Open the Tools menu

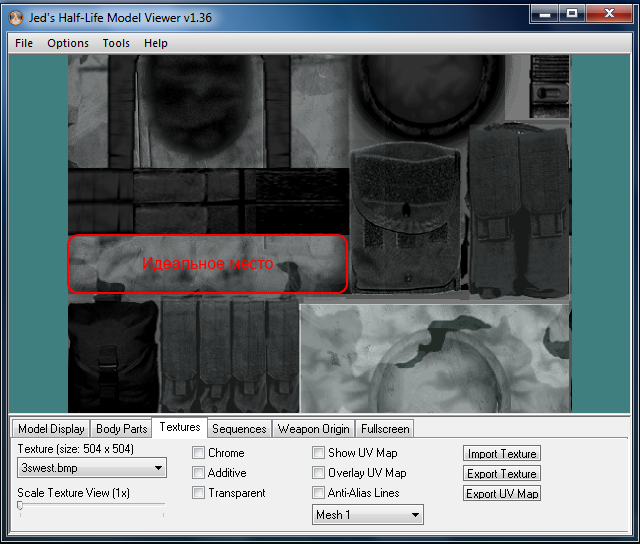click(x=116, y=43)
